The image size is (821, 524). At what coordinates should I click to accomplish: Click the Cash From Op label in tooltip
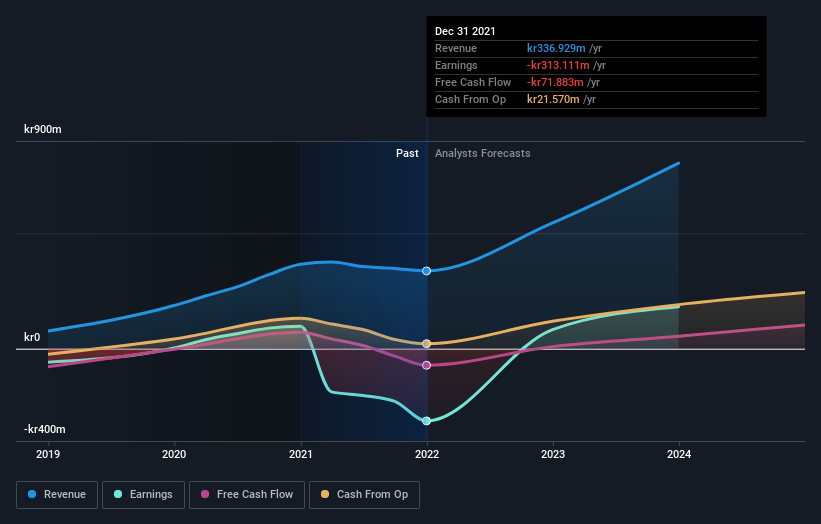470,99
